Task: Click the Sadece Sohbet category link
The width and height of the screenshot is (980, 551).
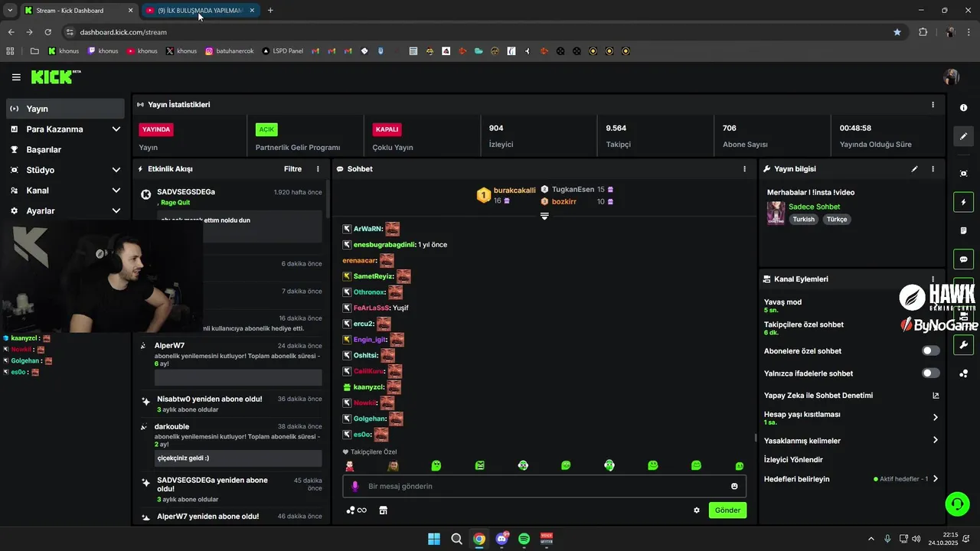Action: pyautogui.click(x=815, y=207)
